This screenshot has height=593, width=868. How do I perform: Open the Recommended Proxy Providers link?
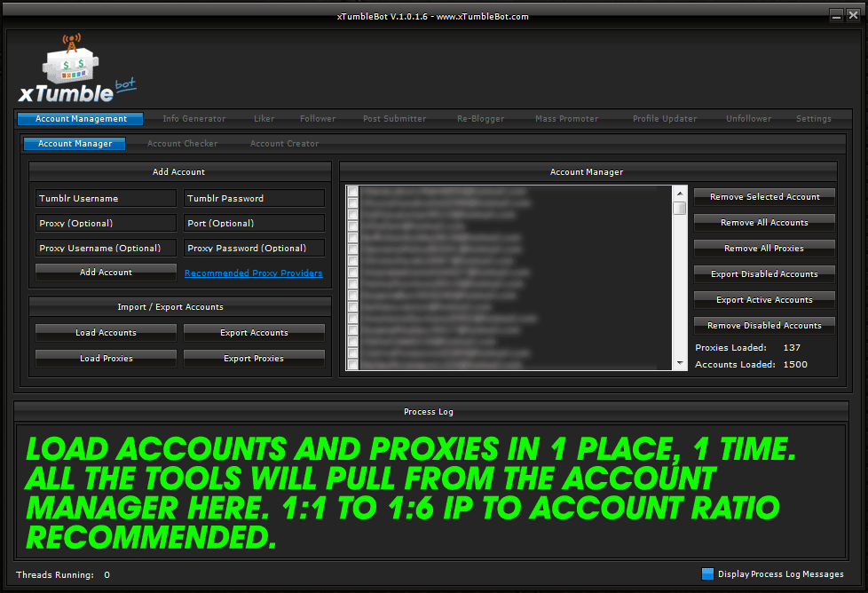[254, 273]
